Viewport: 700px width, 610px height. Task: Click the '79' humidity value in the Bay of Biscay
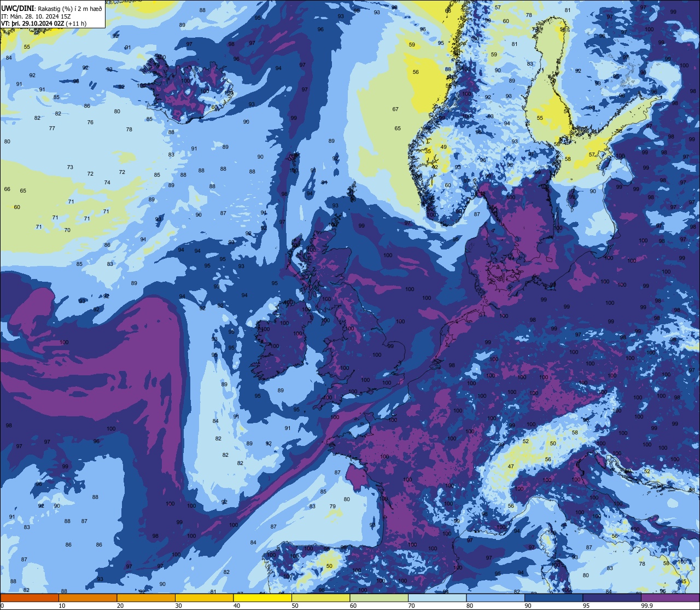[332, 507]
